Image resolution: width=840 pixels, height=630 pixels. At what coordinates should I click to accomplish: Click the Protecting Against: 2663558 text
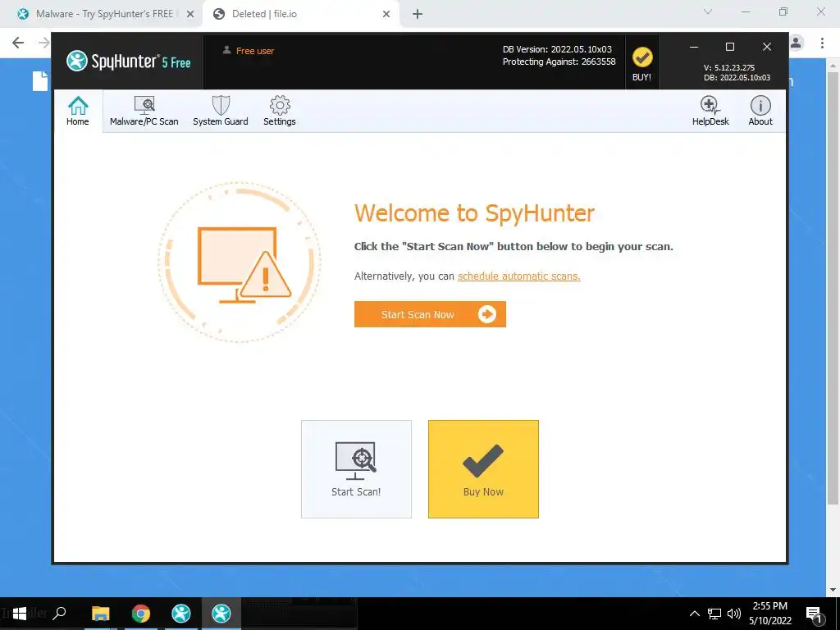coord(559,62)
